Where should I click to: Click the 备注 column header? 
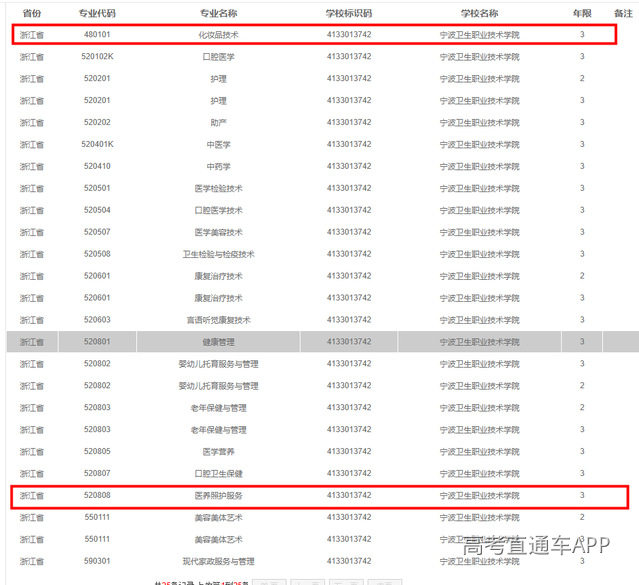coord(623,13)
